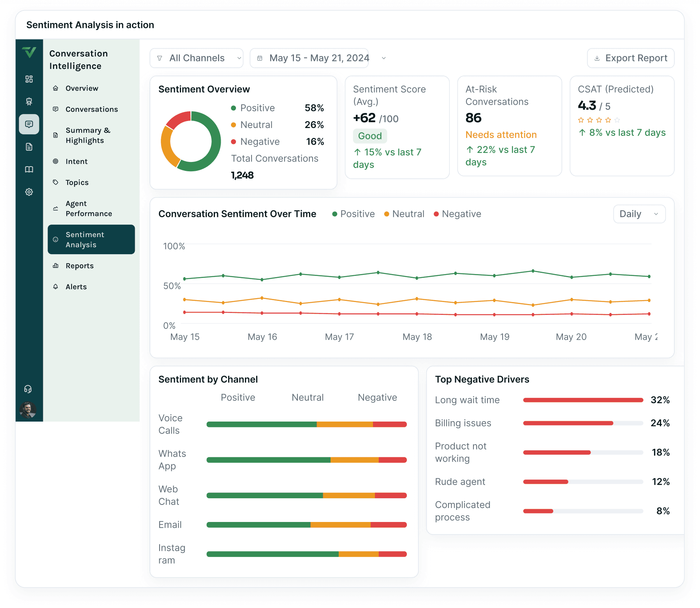Click the chat icon beside Conversations

click(x=56, y=109)
